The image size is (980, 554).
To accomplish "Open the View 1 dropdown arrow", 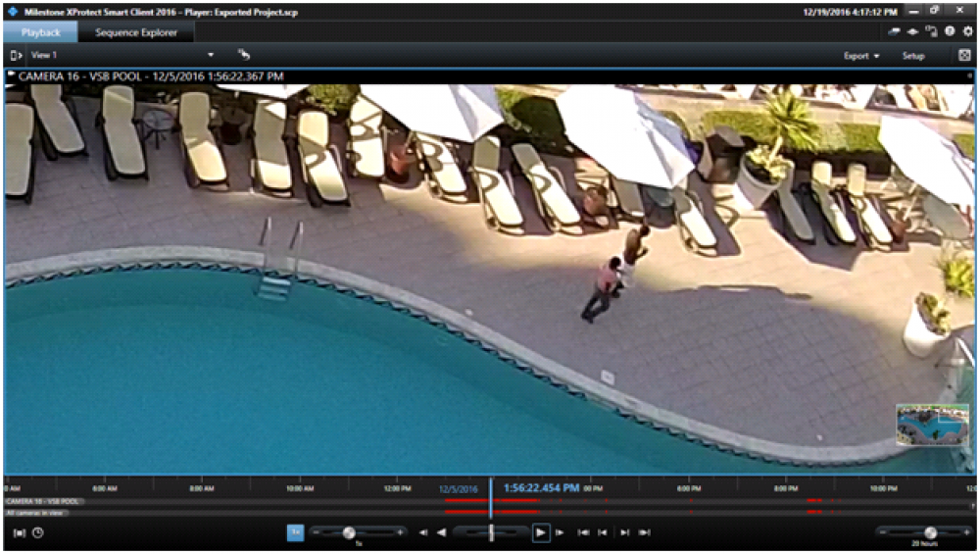I will pos(210,55).
